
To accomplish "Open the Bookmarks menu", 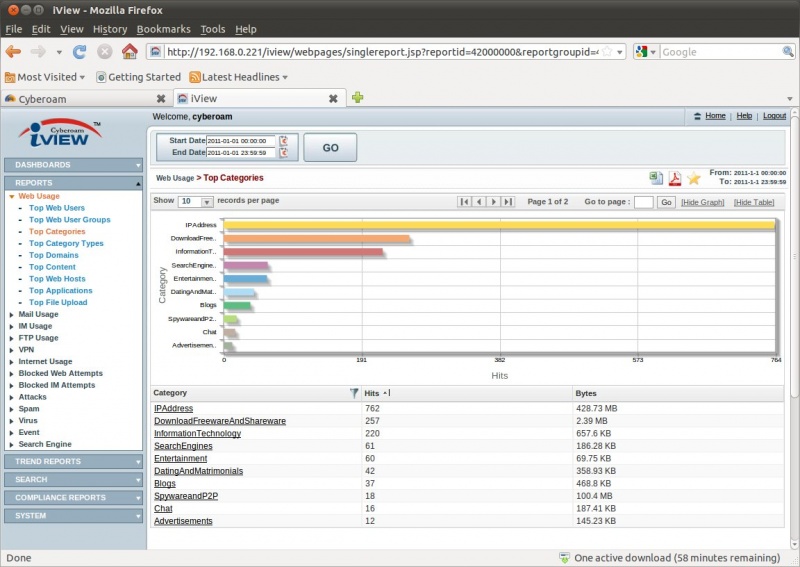I will click(x=164, y=29).
